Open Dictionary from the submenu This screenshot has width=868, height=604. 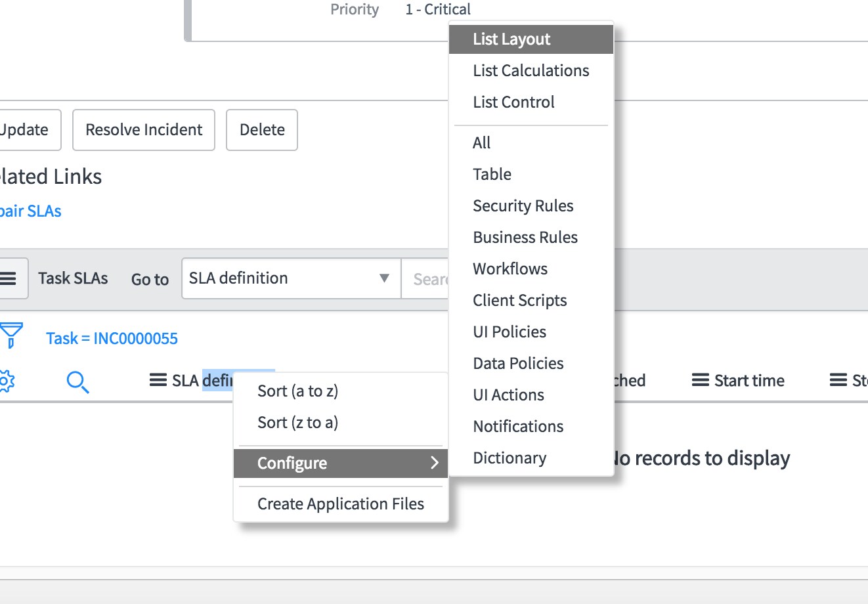point(531,458)
